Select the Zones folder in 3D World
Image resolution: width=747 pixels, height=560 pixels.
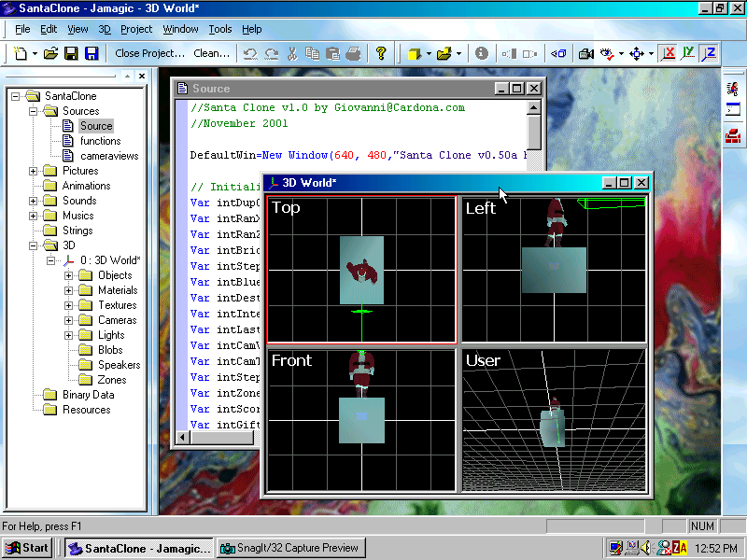pos(111,380)
